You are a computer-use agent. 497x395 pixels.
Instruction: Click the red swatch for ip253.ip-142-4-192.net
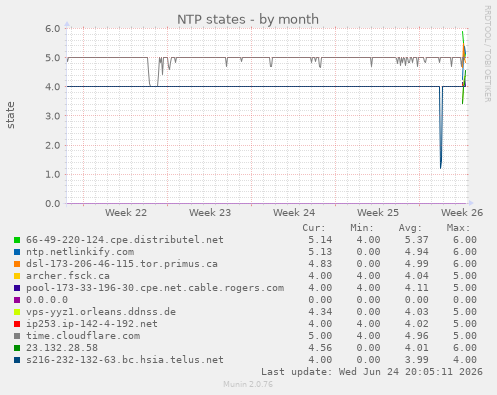pyautogui.click(x=17, y=324)
